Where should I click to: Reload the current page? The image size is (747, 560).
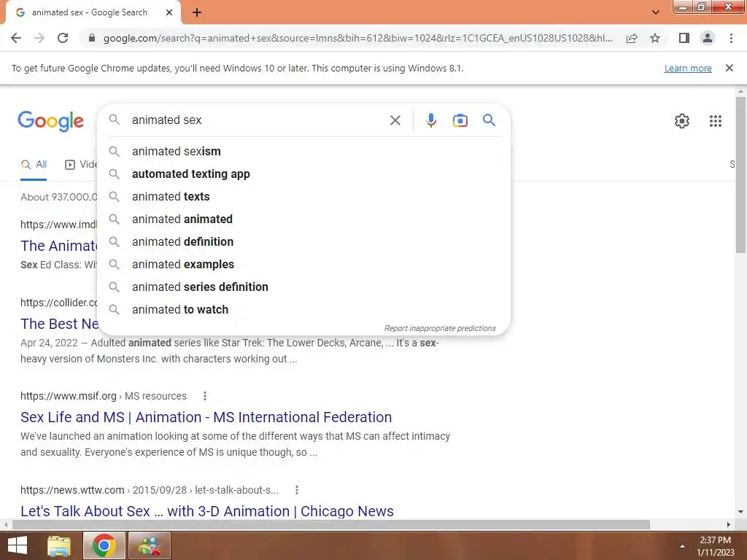[63, 38]
